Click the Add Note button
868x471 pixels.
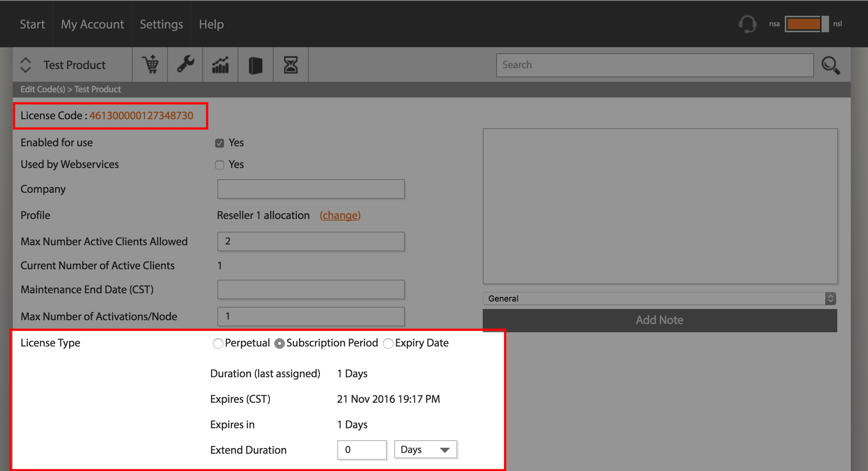pos(660,320)
